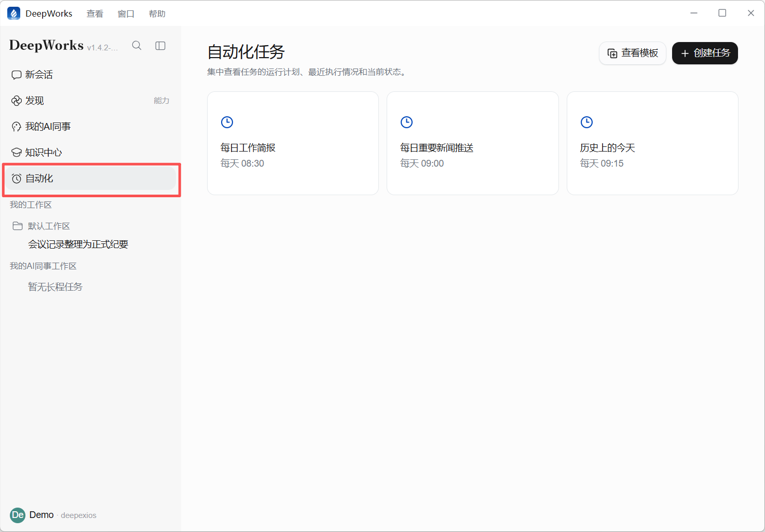Click the version label v1.4.2 in sidebar
This screenshot has height=532, width=765.
pyautogui.click(x=102, y=48)
